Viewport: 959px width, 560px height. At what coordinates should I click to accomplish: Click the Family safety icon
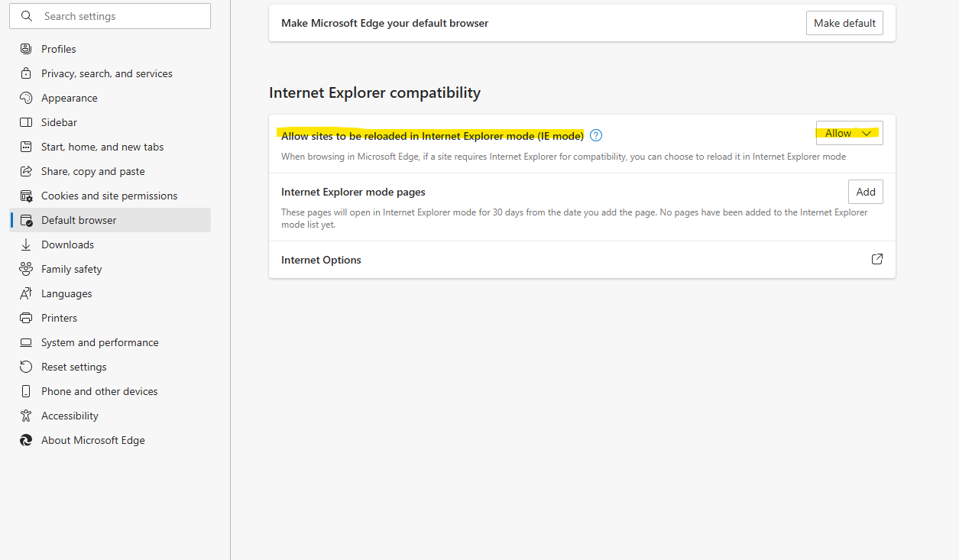point(26,269)
